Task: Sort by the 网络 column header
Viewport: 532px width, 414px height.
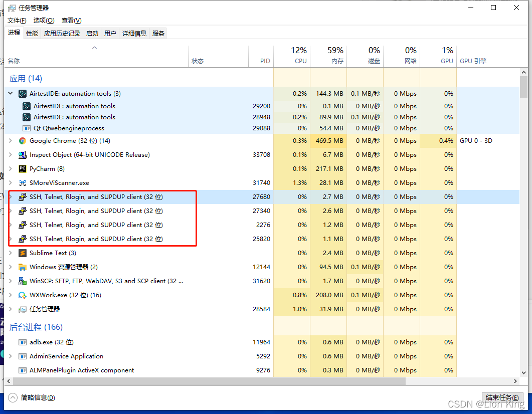Action: tap(402, 56)
